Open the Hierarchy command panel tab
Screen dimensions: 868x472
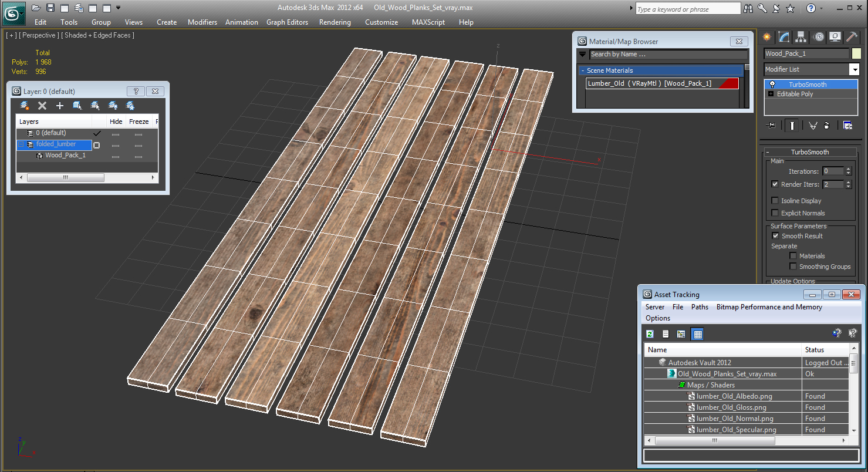click(801, 37)
